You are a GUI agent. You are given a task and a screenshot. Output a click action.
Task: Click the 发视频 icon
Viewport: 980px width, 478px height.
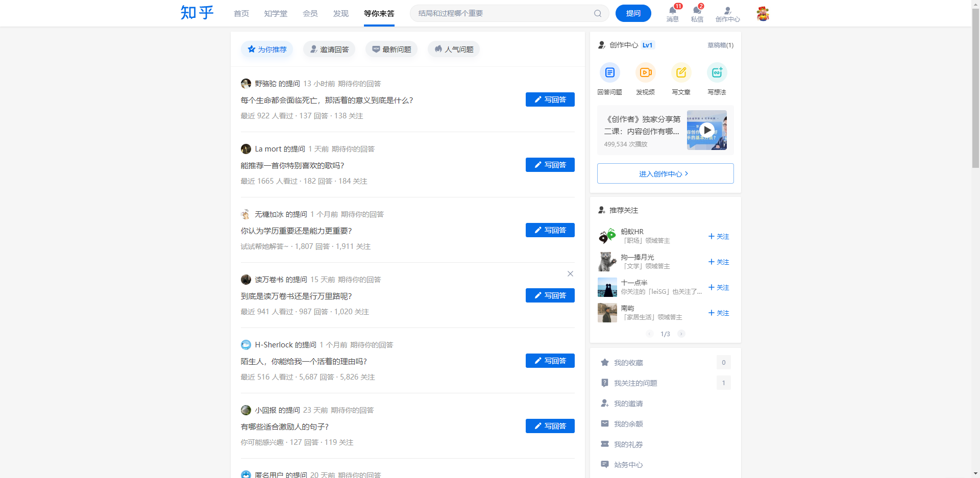(x=646, y=72)
